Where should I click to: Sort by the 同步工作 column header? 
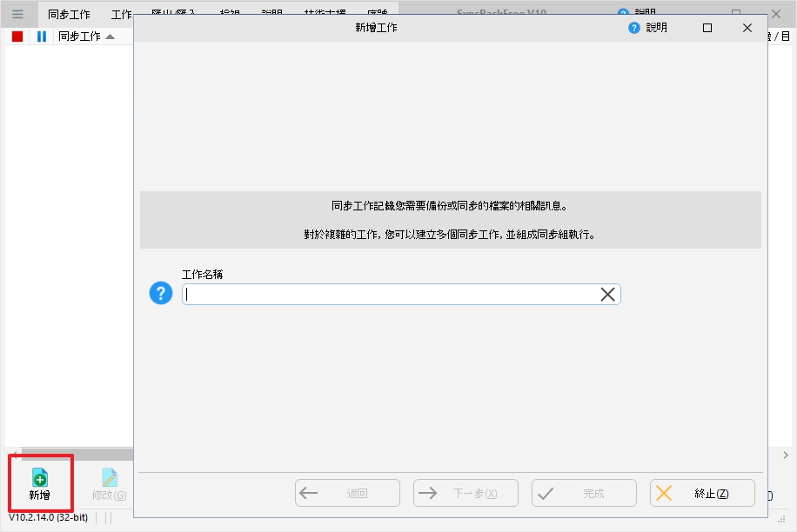click(x=79, y=37)
